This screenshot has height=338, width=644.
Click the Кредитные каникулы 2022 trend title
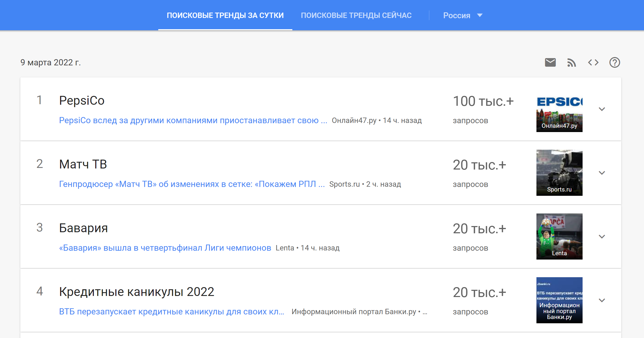tap(137, 292)
